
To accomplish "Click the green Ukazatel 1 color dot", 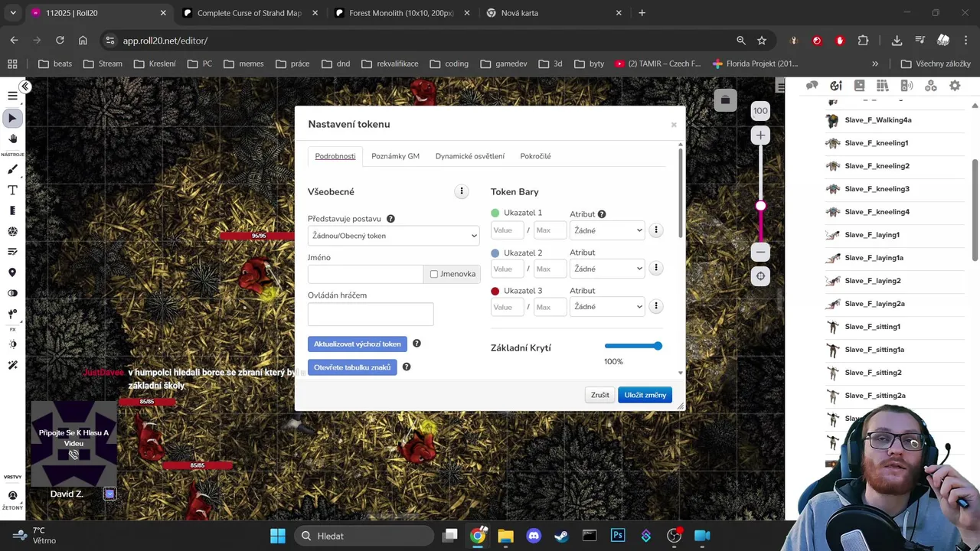I will click(495, 213).
